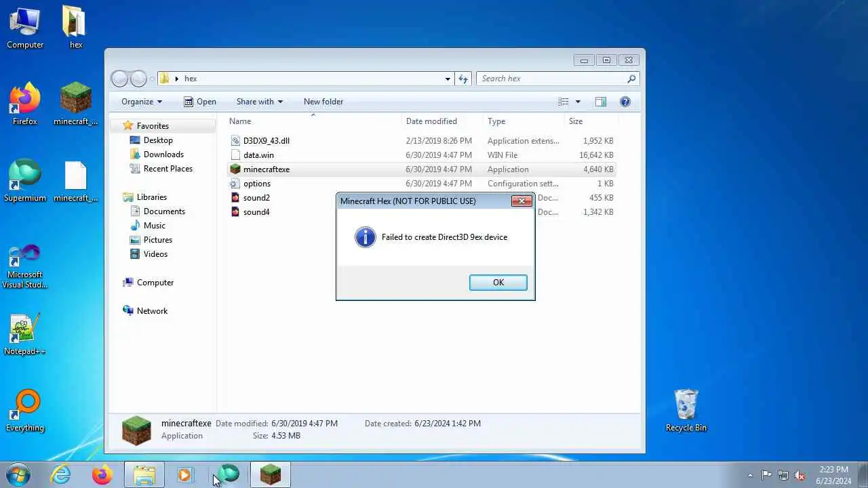Select Network in navigation pane
The height and width of the screenshot is (488, 868).
pos(152,311)
